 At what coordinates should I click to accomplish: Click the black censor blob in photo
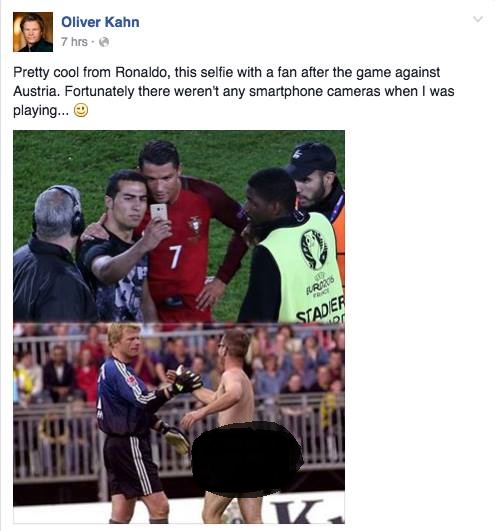tap(247, 459)
